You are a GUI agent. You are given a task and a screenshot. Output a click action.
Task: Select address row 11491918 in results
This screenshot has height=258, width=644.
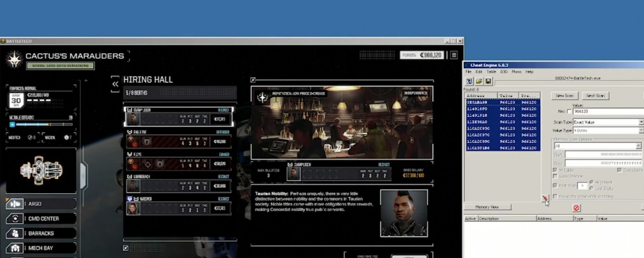(503, 116)
